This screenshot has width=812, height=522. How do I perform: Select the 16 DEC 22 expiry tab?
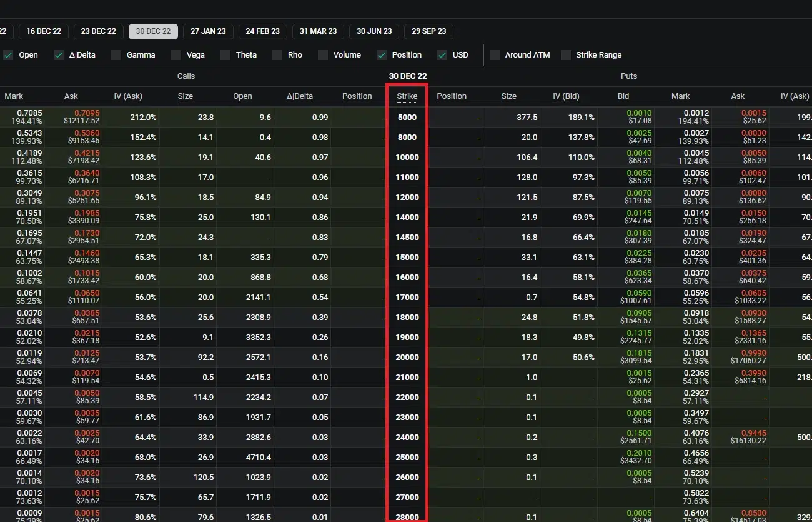(44, 31)
